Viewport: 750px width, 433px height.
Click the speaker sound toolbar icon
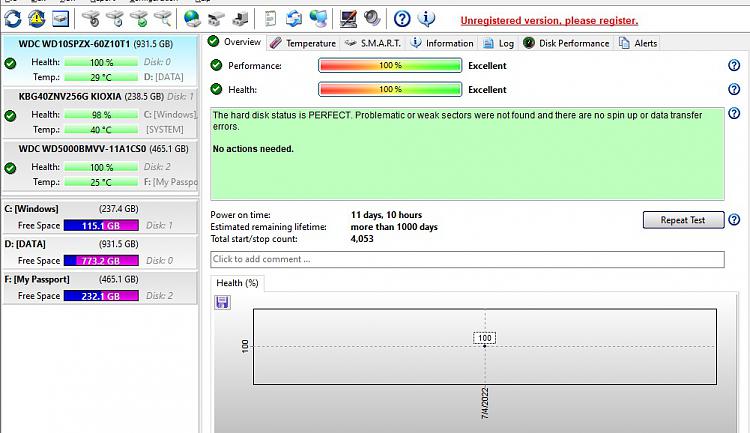pyautogui.click(x=372, y=19)
